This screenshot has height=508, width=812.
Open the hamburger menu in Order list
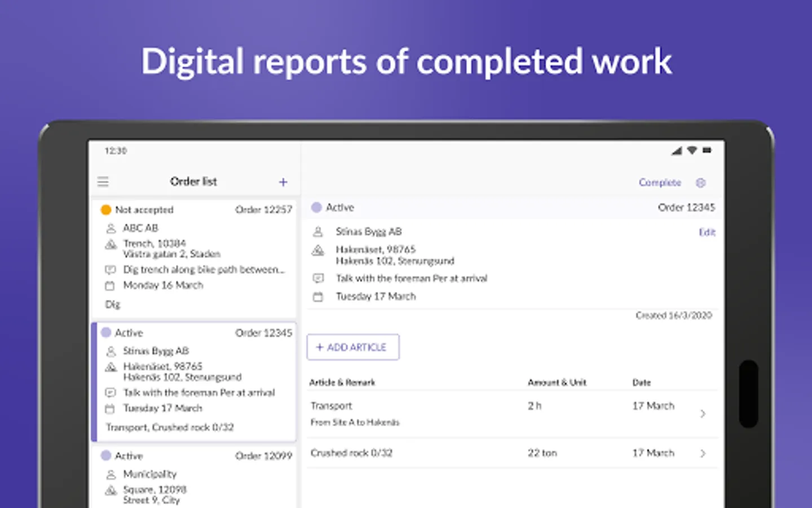pyautogui.click(x=103, y=182)
